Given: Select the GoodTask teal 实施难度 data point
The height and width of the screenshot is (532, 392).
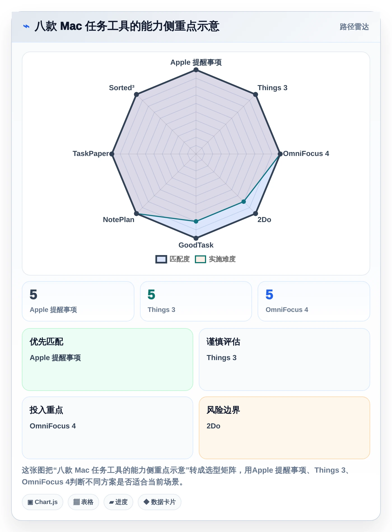Looking at the screenshot, I should (x=196, y=221).
